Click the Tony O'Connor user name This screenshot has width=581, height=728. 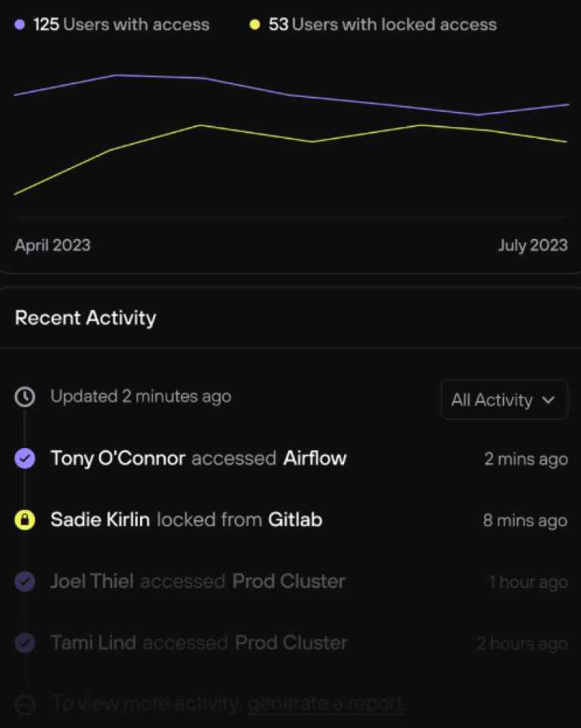point(117,458)
